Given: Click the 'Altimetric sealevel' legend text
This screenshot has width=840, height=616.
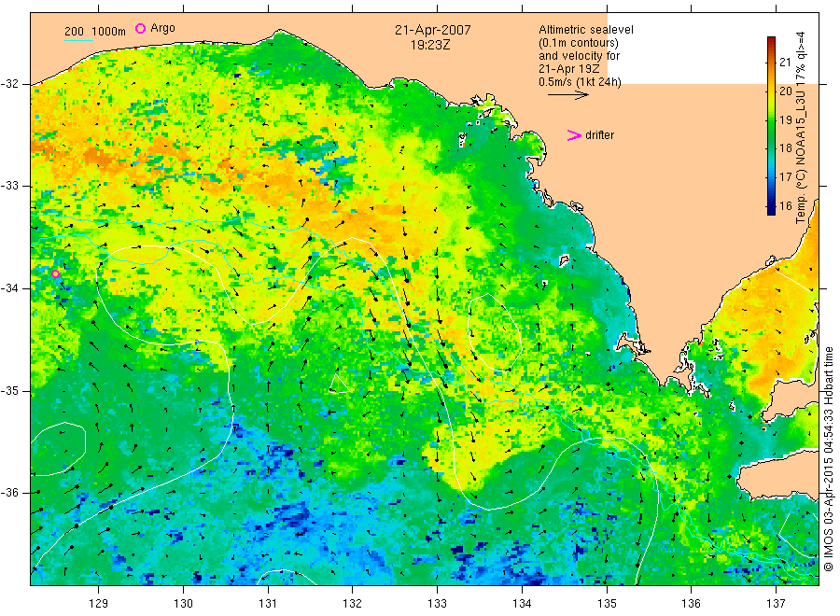Looking at the screenshot, I should (x=586, y=30).
